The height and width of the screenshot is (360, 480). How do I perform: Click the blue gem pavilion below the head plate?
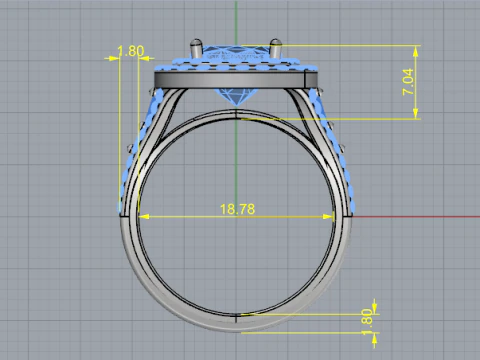[x=236, y=97]
